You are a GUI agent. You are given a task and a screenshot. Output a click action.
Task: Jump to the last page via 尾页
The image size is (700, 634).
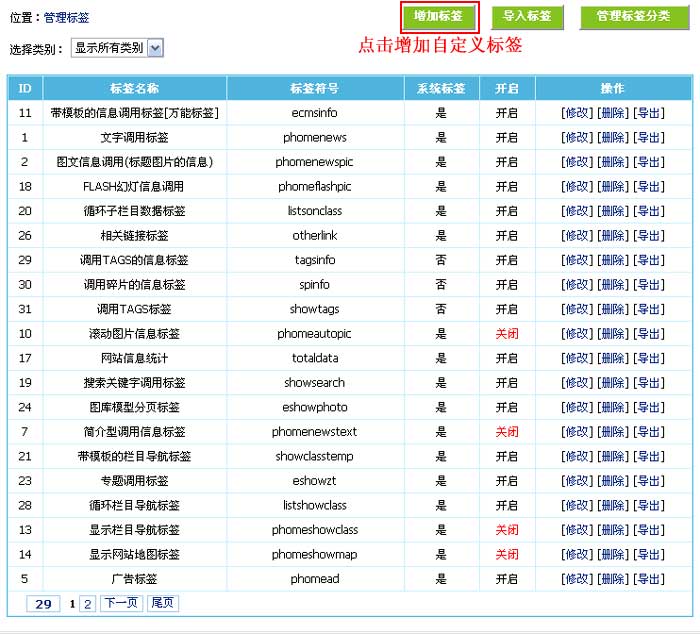click(x=162, y=603)
